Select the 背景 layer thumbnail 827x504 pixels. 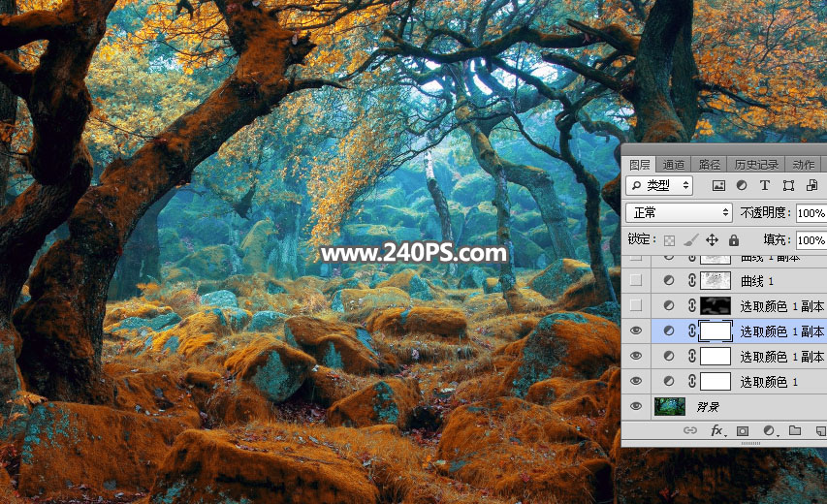670,406
